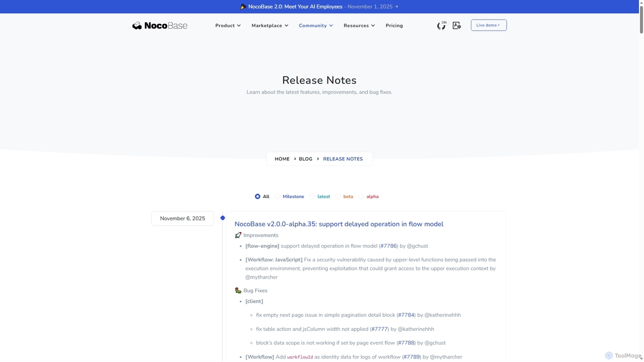Open pull request #7784 link
The image size is (644, 362).
click(406, 315)
